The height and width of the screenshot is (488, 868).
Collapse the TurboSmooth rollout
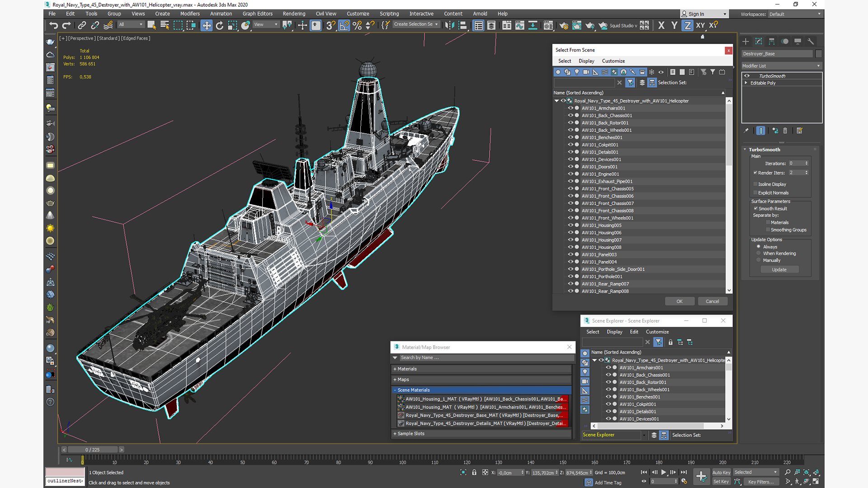pos(745,150)
